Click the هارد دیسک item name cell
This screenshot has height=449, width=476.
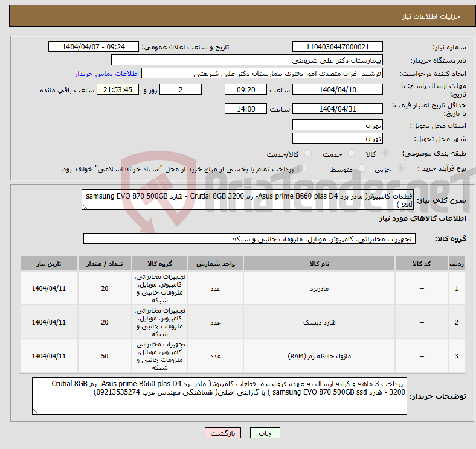(x=319, y=322)
